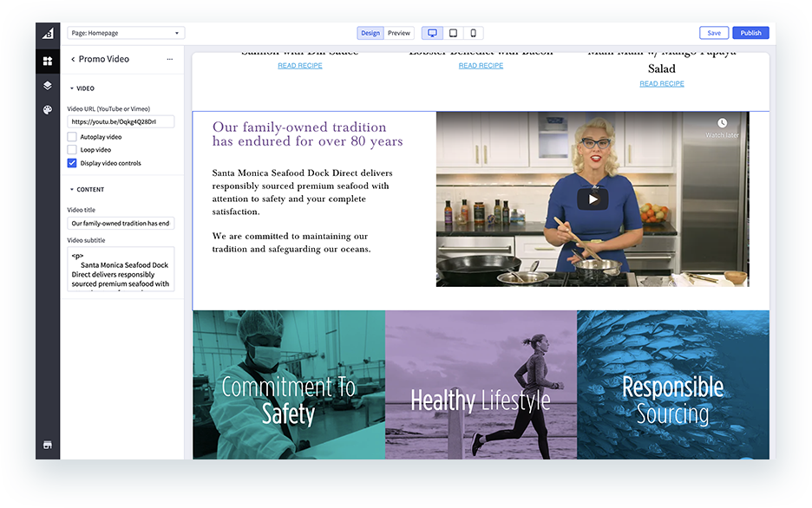Open the Layers panel icon
This screenshot has height=508, width=812.
coord(48,86)
